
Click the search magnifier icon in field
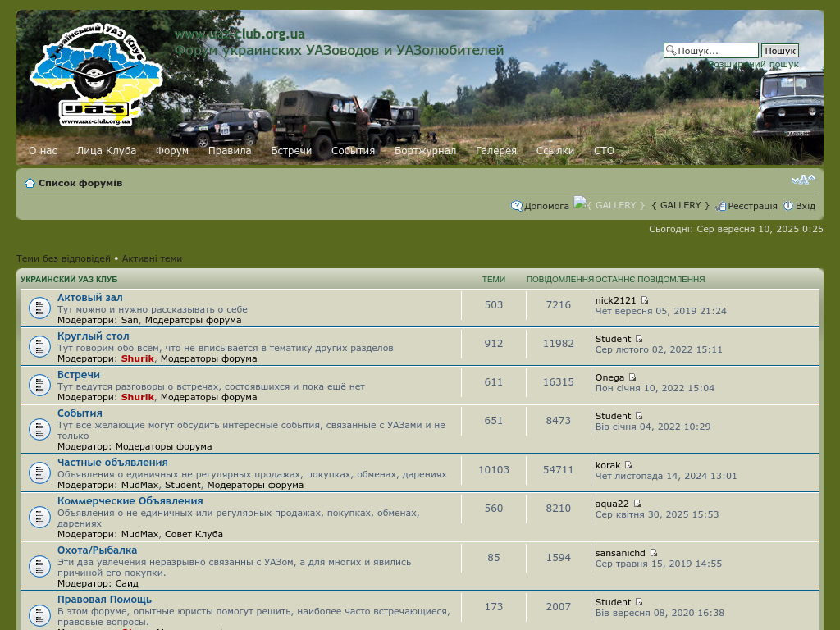pos(671,51)
